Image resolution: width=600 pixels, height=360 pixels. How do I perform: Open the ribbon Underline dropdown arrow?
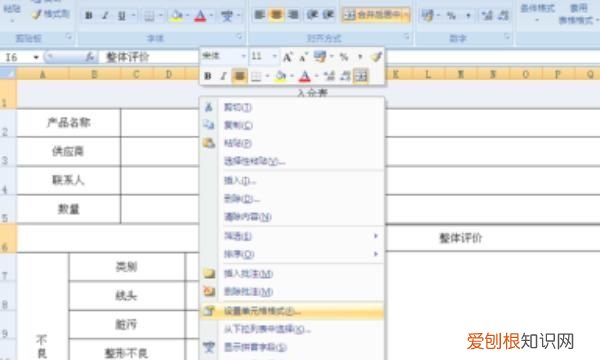tap(134, 16)
